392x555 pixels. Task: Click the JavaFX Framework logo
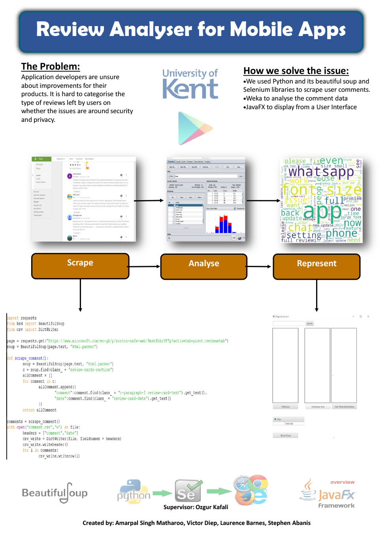[328, 494]
